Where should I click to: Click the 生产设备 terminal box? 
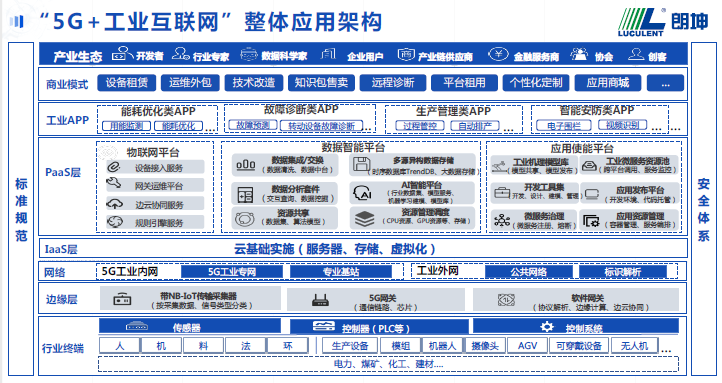click(349, 346)
